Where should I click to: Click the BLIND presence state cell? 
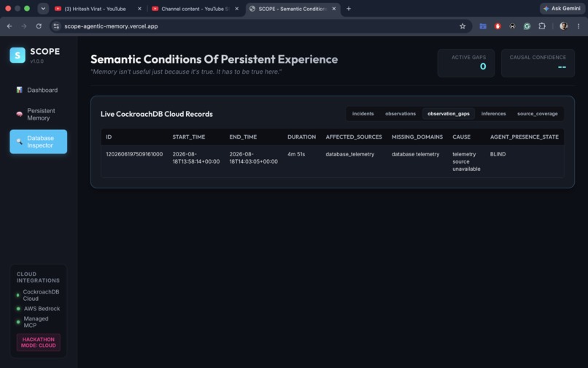click(x=498, y=154)
